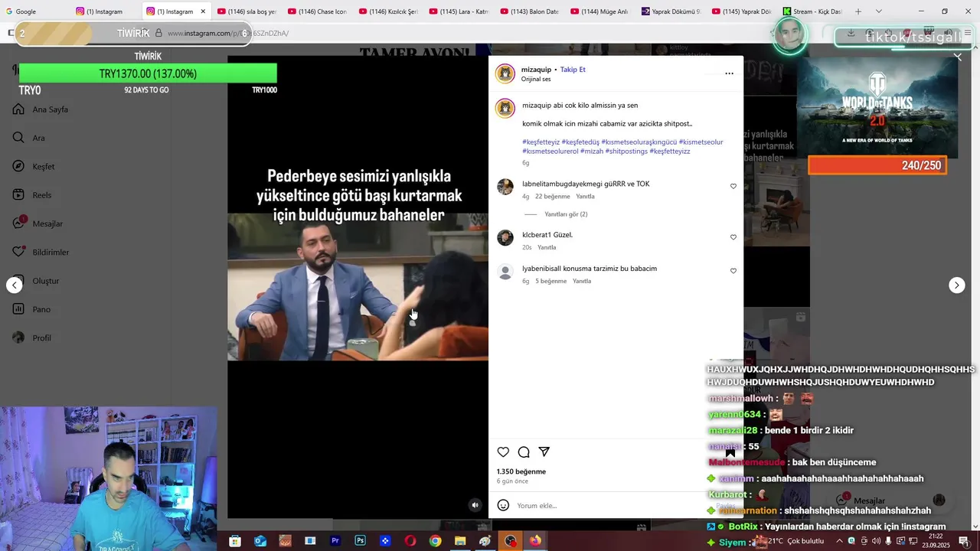Switch to the (1143) Balon Date tab
Screen dimensions: 980x551
pos(528,11)
